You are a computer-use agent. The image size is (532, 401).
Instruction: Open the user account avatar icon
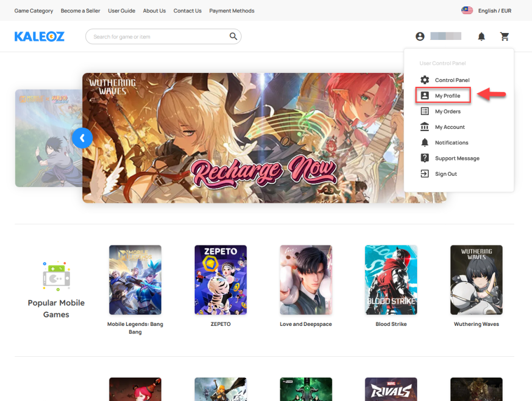[420, 36]
